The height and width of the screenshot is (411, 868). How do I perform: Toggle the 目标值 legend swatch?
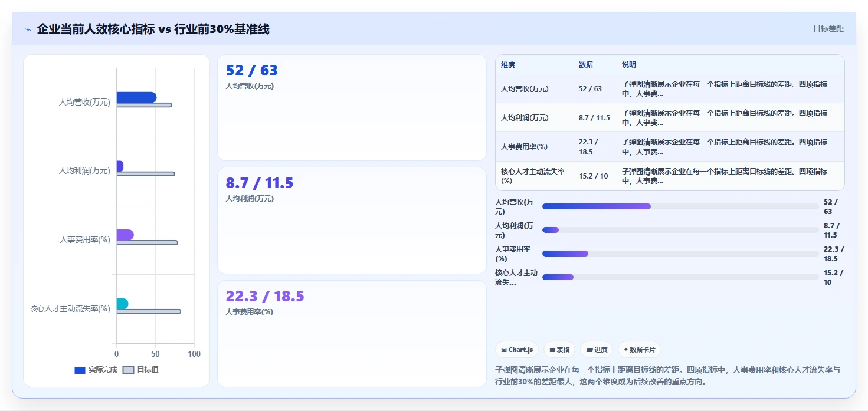click(x=128, y=370)
